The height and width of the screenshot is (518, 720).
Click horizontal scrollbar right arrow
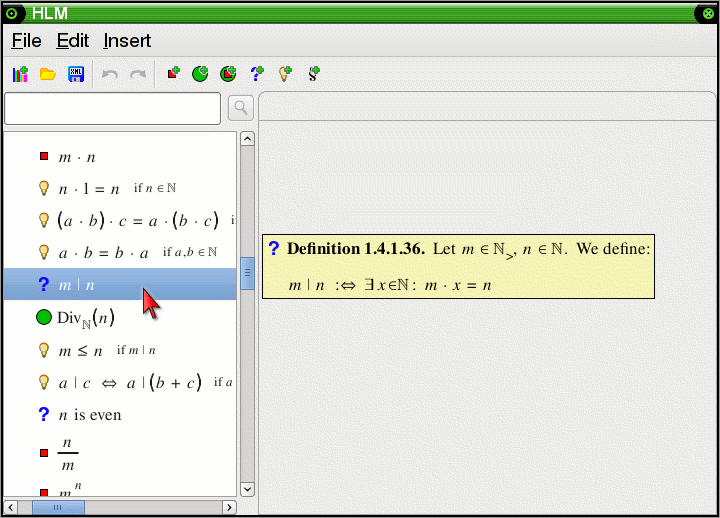click(228, 507)
